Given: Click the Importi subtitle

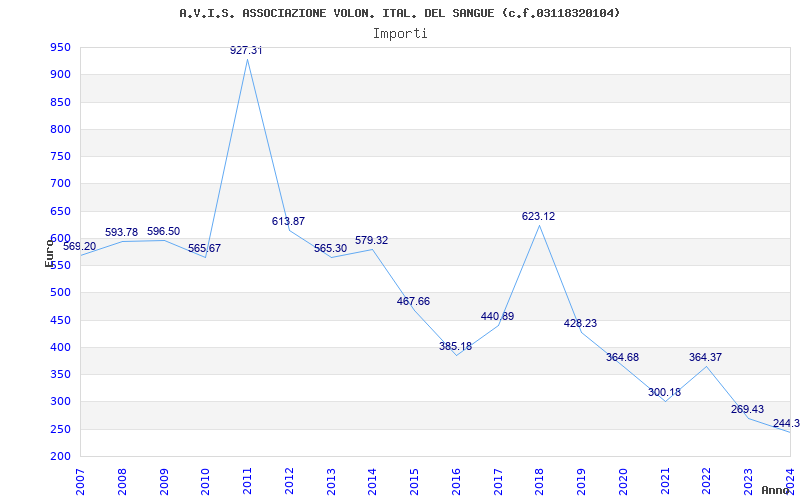Looking at the screenshot, I should pyautogui.click(x=400, y=34).
